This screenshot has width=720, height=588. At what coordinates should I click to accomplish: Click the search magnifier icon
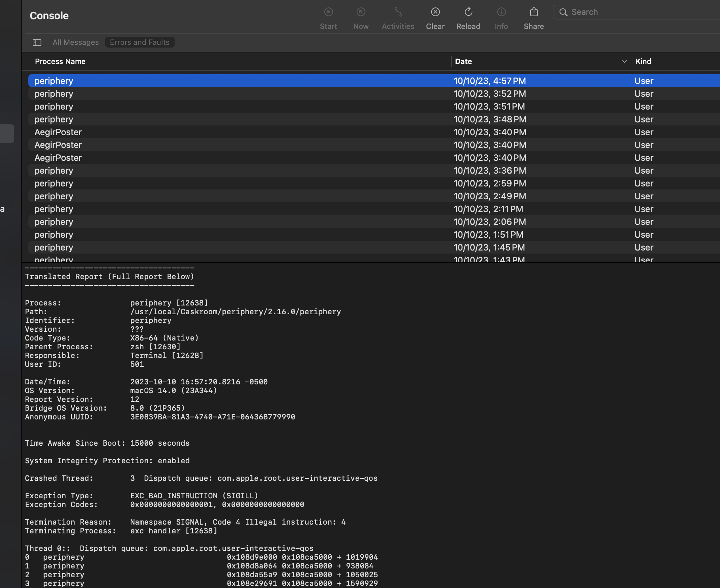pos(563,12)
